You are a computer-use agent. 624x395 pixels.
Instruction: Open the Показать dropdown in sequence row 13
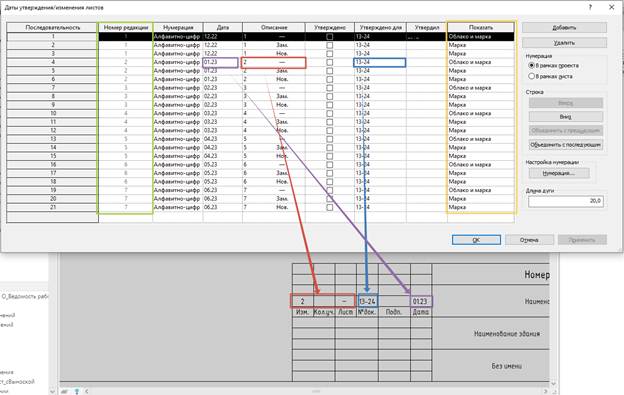[481, 139]
